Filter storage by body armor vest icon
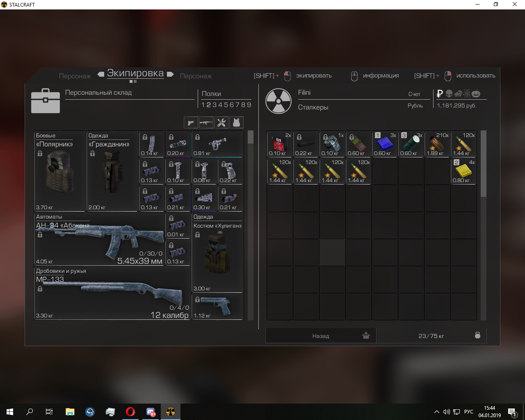The width and height of the screenshot is (525, 420). [x=236, y=122]
